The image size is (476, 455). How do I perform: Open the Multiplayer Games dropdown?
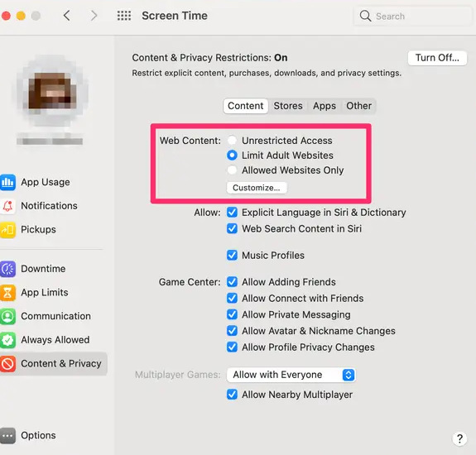pyautogui.click(x=291, y=375)
